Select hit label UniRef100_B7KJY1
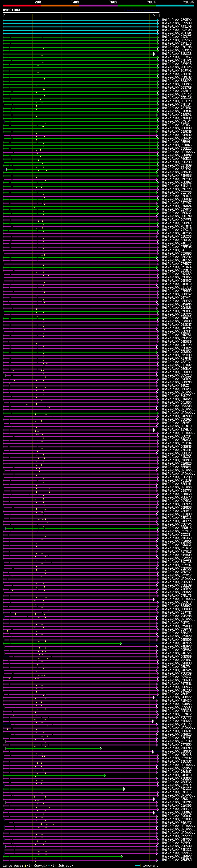Viewport: 197px width, 868px height. pyautogui.click(x=177, y=60)
